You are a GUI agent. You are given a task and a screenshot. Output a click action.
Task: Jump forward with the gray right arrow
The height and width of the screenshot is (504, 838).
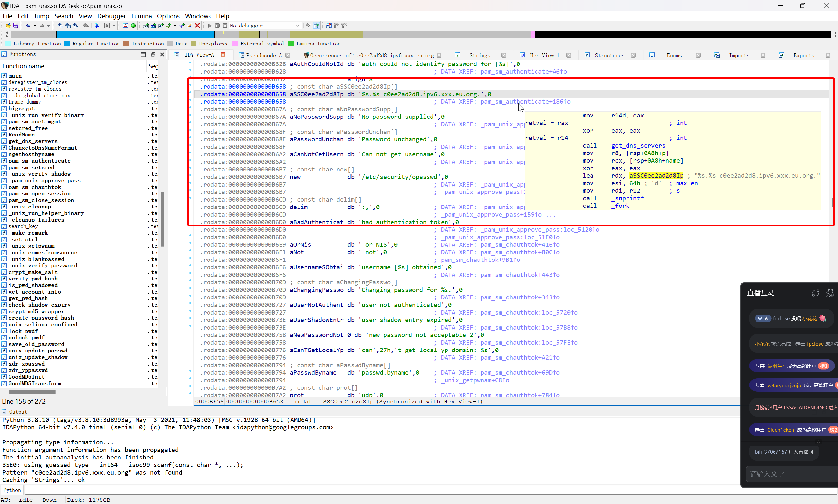point(42,26)
